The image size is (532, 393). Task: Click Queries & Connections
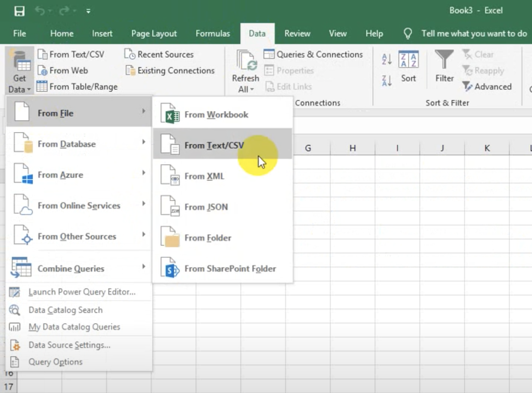(319, 54)
